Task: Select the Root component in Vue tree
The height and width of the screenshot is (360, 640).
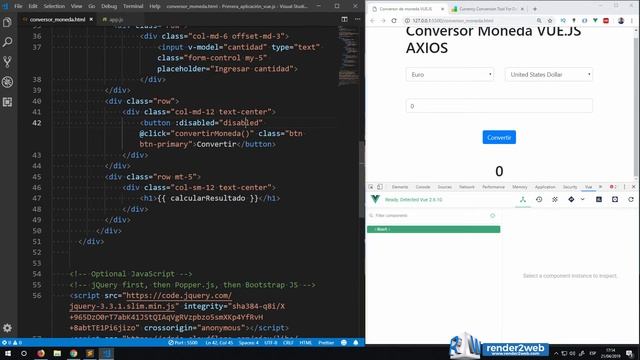Action: point(433,229)
